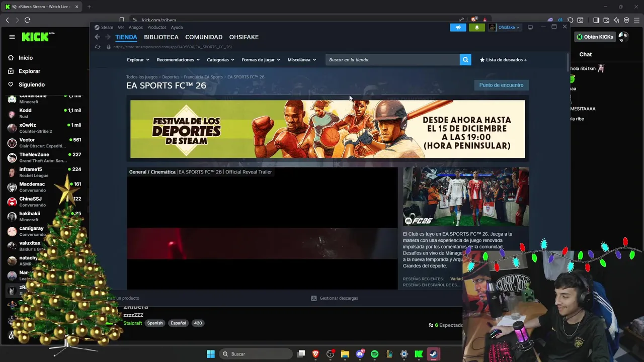The height and width of the screenshot is (362, 644).
Task: Open Brave main menu
Action: point(636,20)
